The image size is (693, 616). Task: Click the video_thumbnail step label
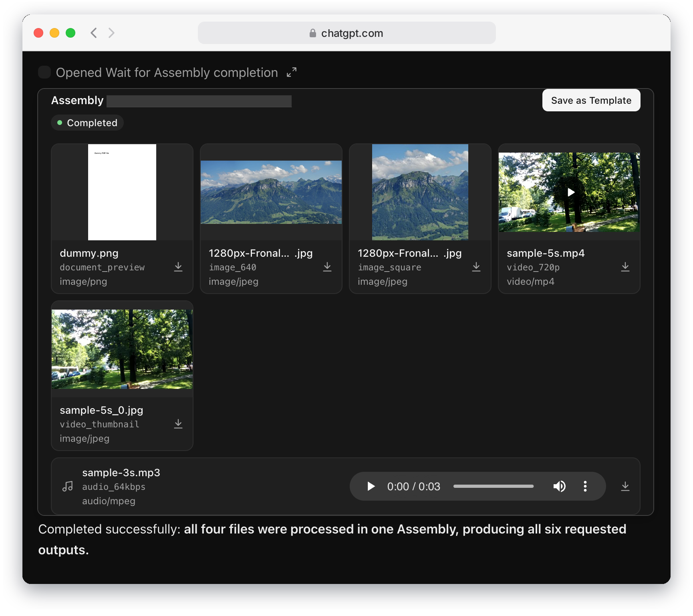point(99,424)
